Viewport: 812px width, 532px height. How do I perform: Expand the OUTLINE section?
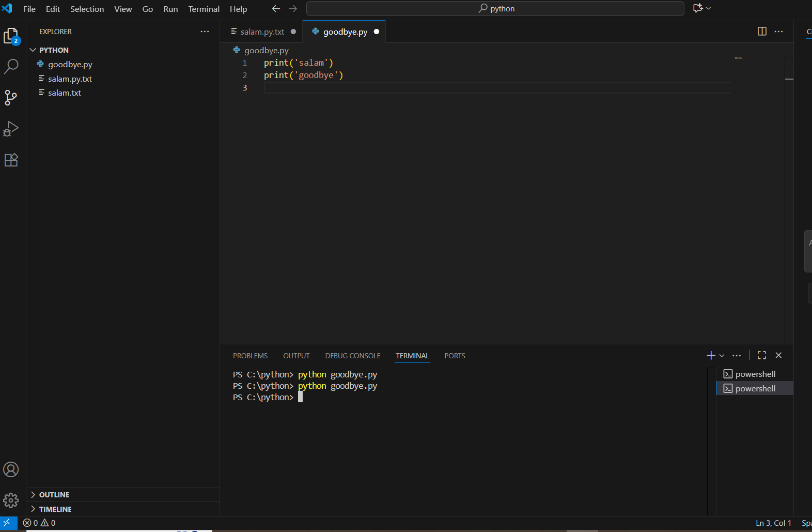tap(54, 495)
